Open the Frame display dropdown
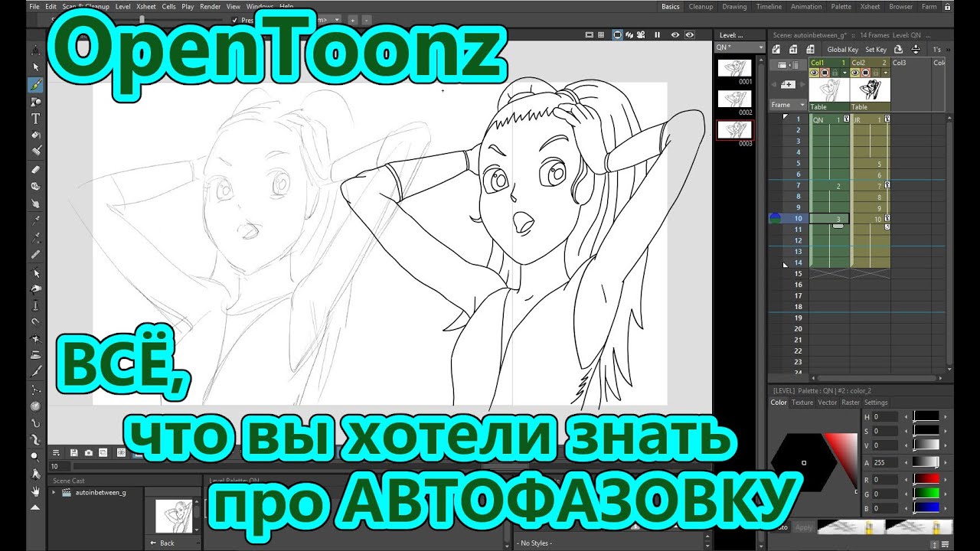This screenshot has width=980, height=551. [789, 105]
